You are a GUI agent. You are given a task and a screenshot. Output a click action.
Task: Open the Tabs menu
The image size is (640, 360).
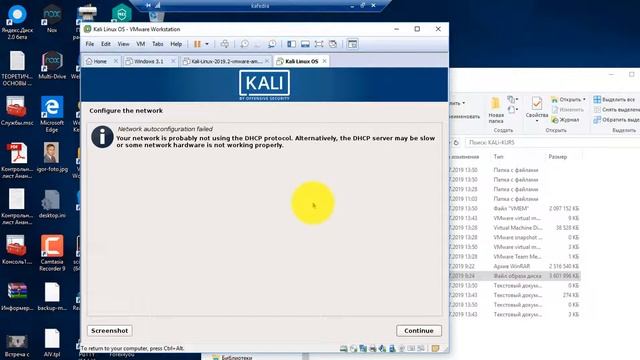tap(158, 44)
